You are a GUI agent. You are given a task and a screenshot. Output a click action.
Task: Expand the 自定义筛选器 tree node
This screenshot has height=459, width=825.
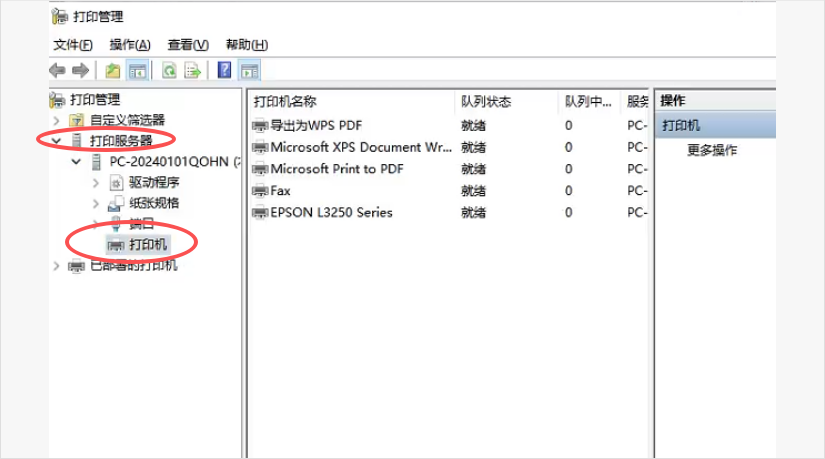pyautogui.click(x=56, y=120)
